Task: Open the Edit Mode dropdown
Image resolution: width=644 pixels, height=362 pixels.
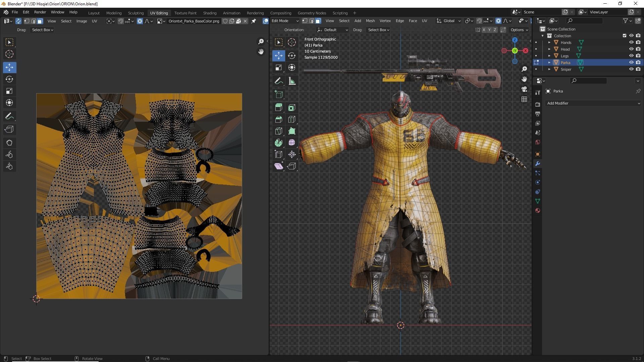Action: click(x=285, y=21)
